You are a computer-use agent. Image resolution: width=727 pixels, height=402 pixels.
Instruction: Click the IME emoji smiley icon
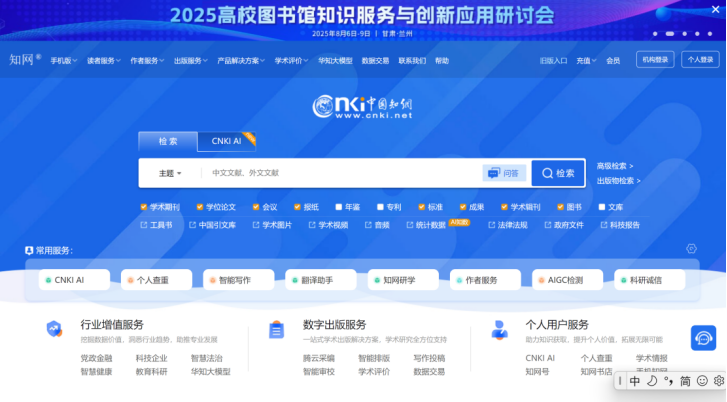point(702,381)
